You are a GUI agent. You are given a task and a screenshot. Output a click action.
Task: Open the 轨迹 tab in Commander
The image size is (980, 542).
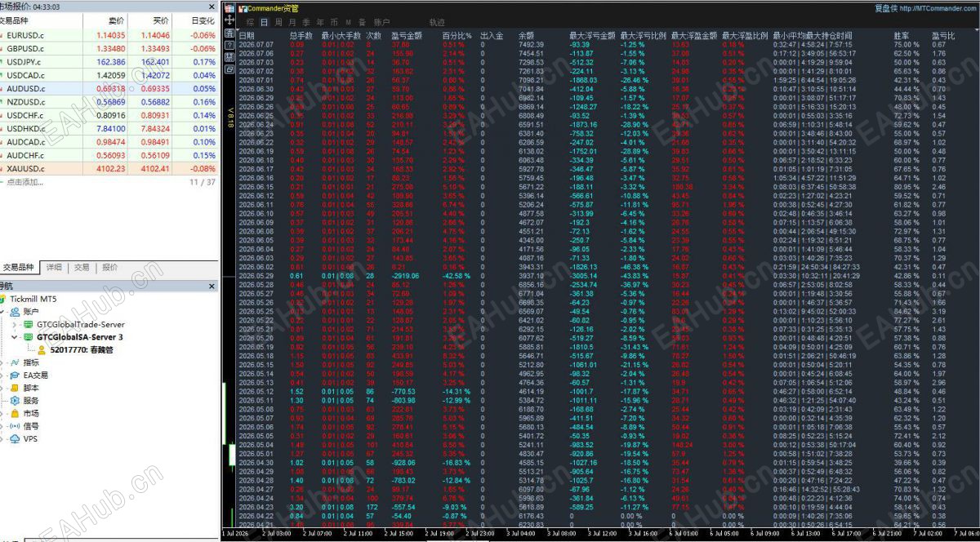[437, 22]
